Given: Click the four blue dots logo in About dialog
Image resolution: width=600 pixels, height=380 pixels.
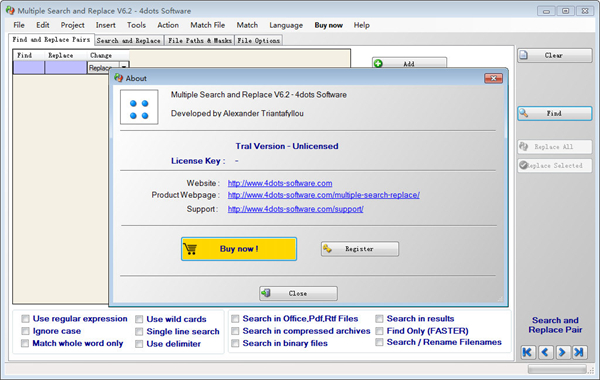Looking at the screenshot, I should point(139,107).
